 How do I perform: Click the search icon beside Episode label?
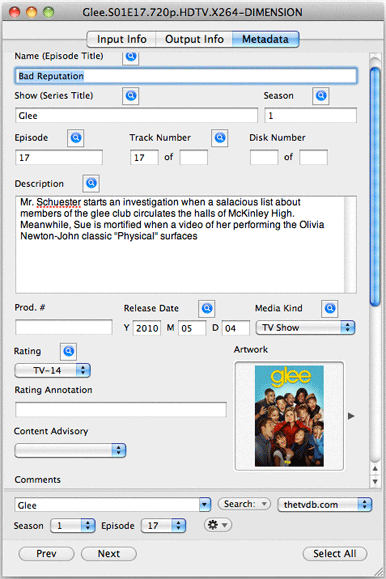(76, 138)
